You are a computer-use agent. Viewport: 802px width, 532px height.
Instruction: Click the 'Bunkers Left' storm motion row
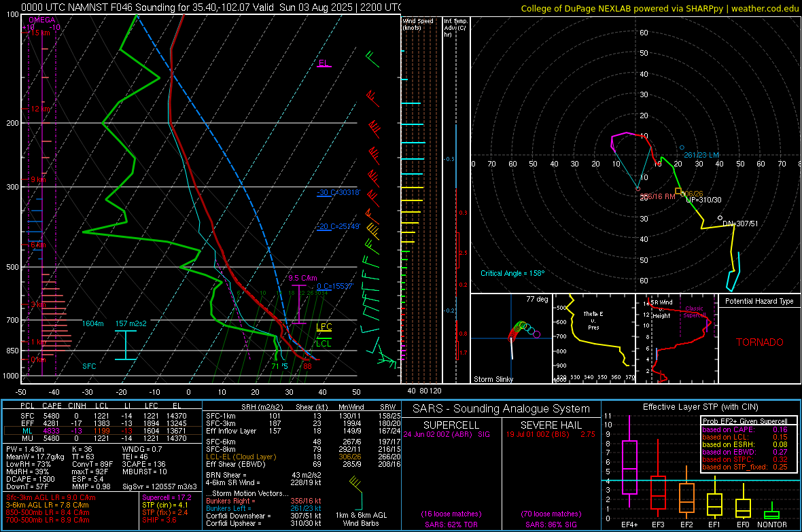click(x=264, y=508)
